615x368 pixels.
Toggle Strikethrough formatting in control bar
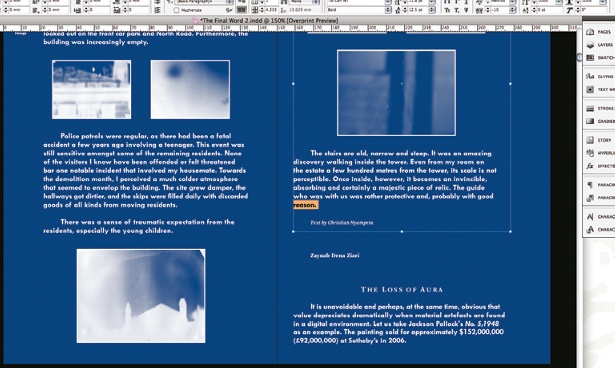point(466,10)
